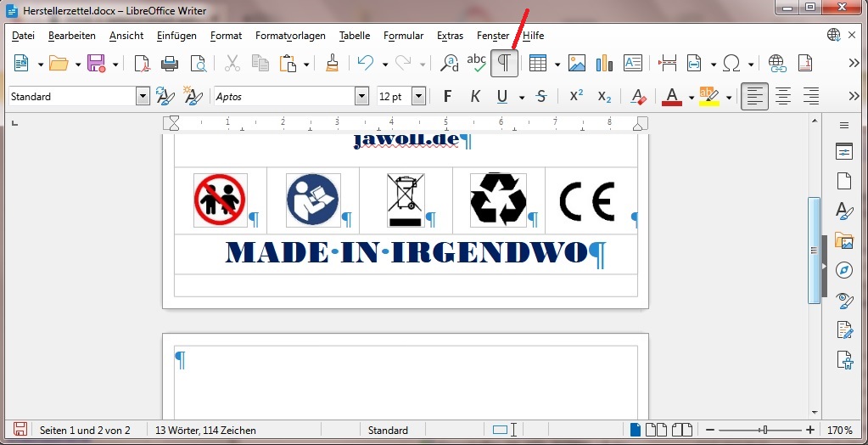Insert a chart from the toolbar

click(x=604, y=64)
